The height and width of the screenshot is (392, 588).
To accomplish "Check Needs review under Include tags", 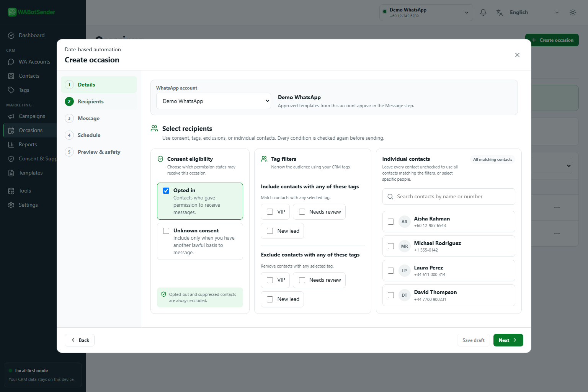I will [x=302, y=212].
